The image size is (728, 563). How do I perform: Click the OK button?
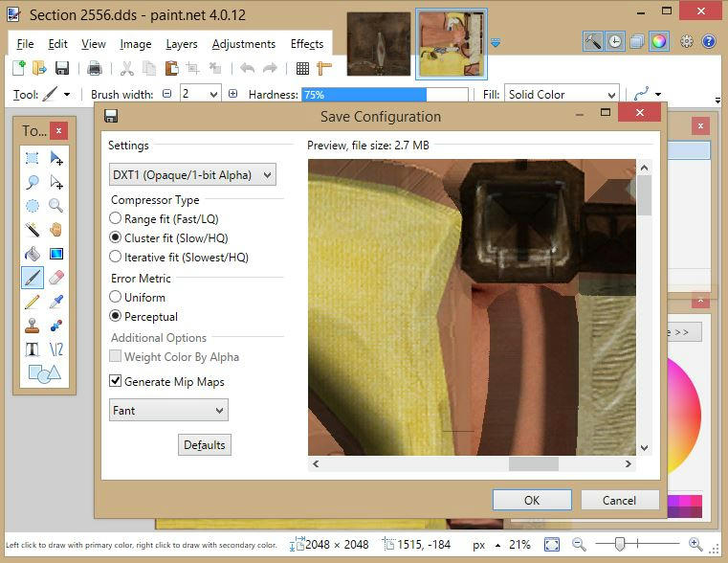coord(532,500)
